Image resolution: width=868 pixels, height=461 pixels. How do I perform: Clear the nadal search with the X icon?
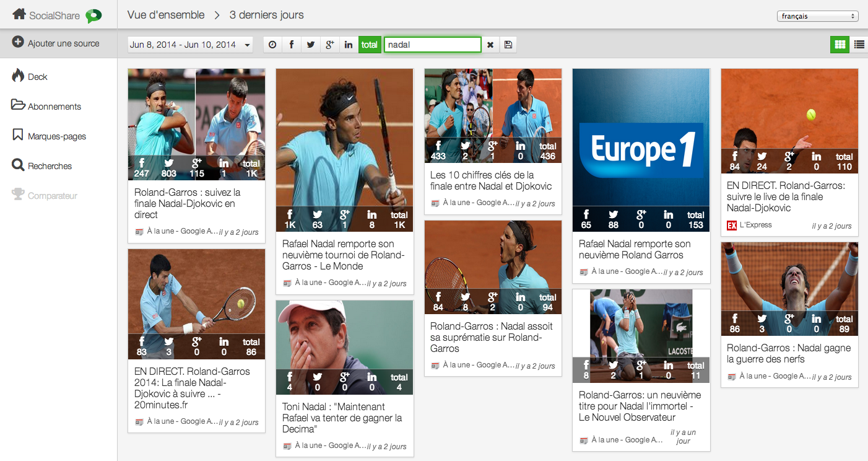[x=490, y=45]
